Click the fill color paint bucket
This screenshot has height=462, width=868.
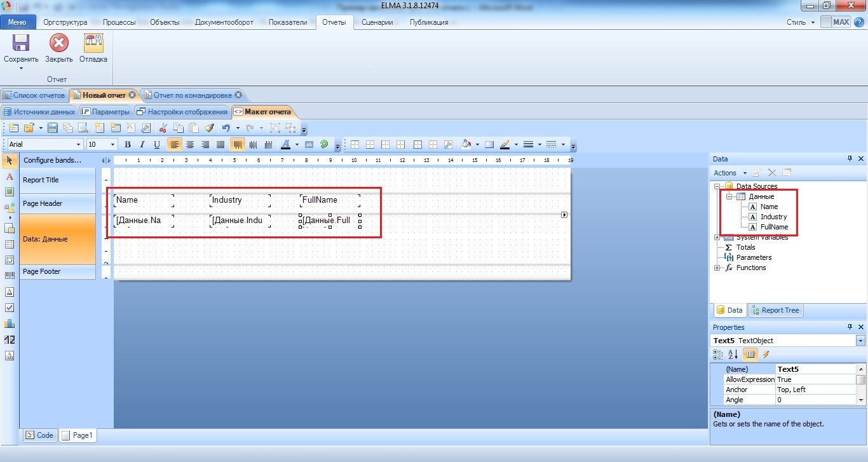[x=466, y=145]
